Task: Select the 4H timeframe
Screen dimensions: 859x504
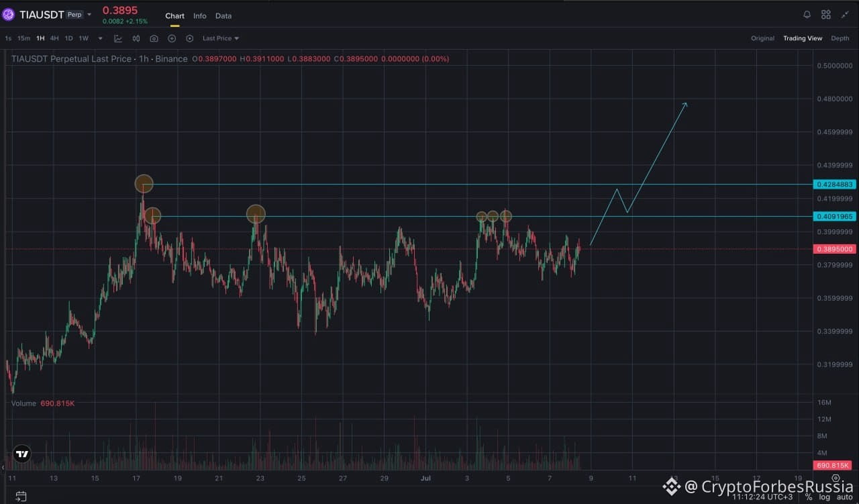Action: (54, 38)
